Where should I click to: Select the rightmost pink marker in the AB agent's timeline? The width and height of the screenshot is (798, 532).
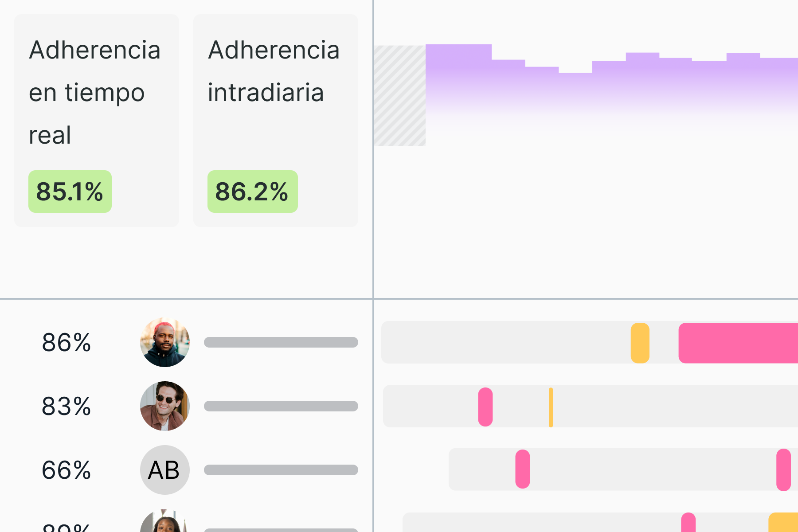(783, 469)
